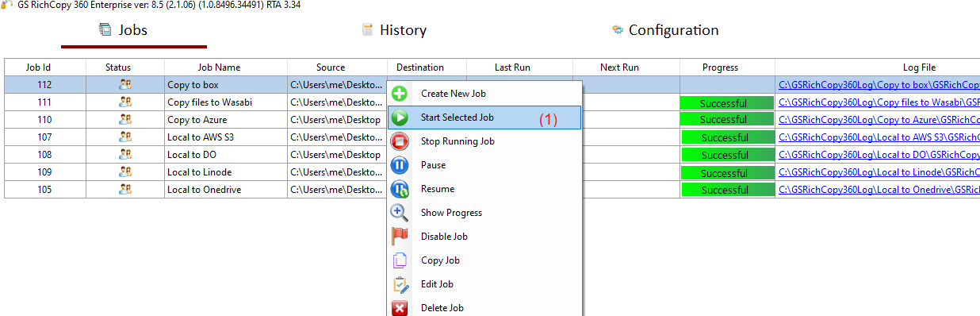Click the red X Delete Job icon
This screenshot has height=316, width=980.
[400, 307]
